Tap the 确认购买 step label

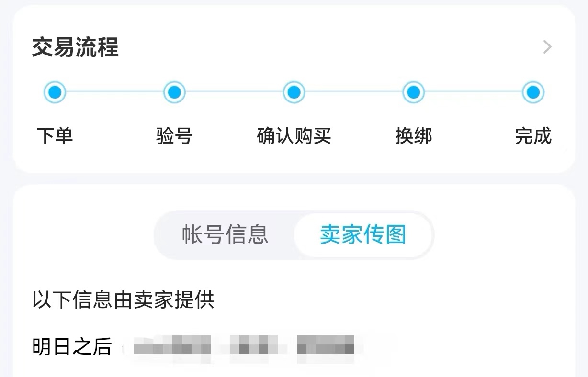(x=294, y=136)
